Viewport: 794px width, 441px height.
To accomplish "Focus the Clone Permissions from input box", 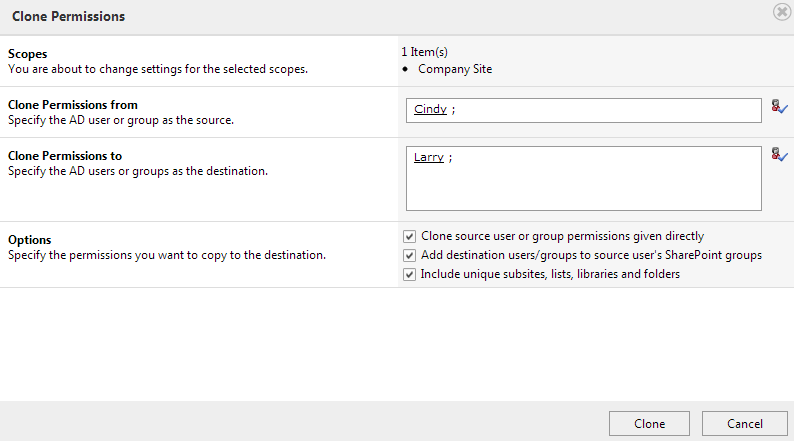I will [x=583, y=110].
